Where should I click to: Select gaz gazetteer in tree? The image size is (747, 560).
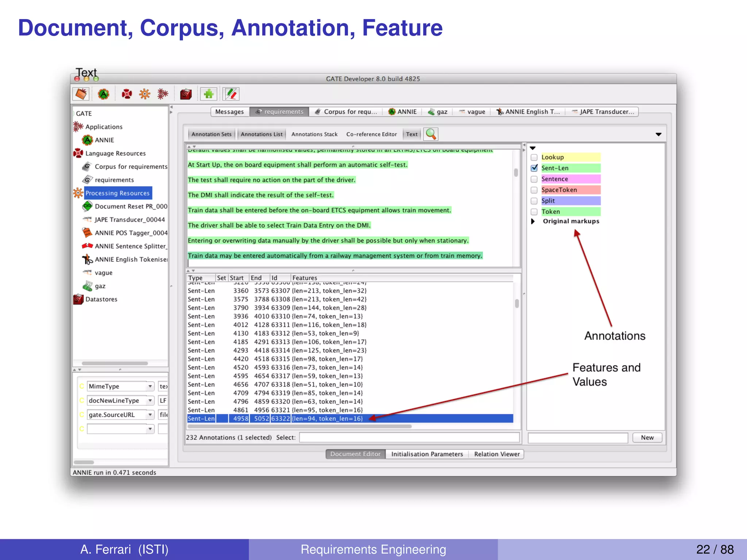[100, 286]
